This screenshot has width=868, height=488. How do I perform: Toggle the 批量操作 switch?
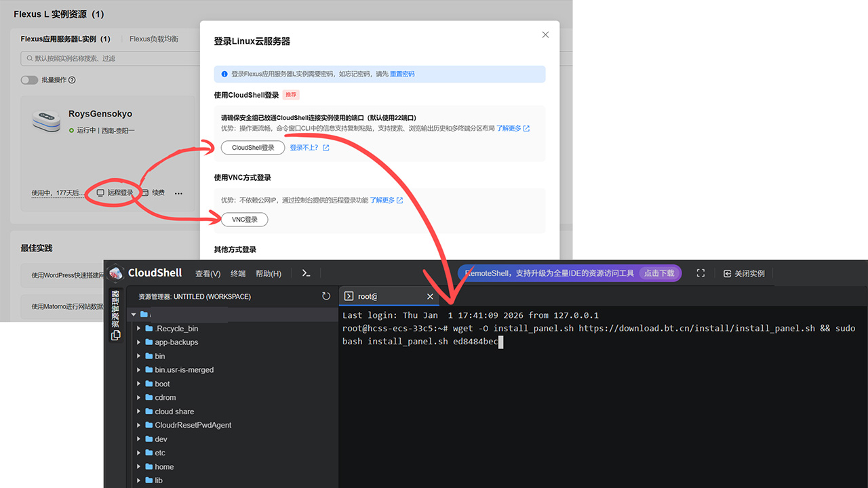[29, 80]
